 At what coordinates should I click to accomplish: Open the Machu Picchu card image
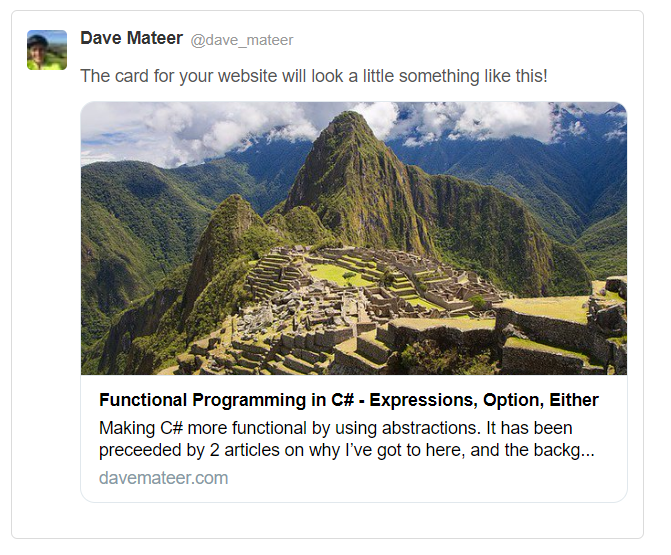(353, 238)
